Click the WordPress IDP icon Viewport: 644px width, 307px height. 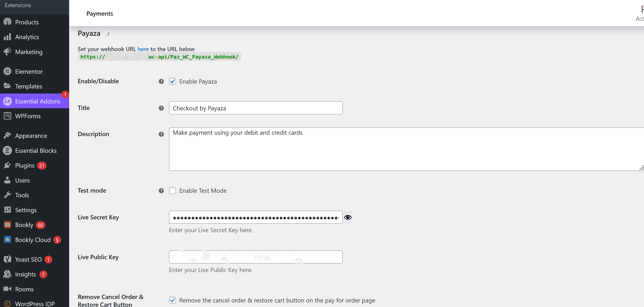7,304
